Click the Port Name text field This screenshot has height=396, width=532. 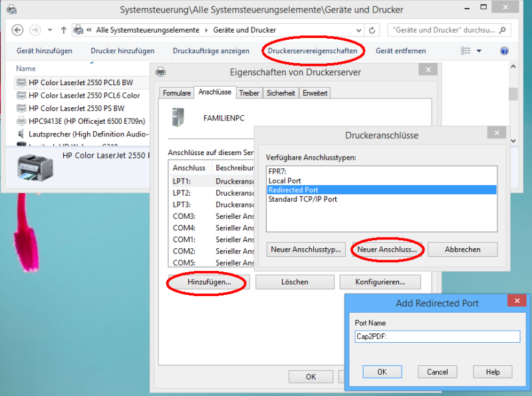click(437, 337)
